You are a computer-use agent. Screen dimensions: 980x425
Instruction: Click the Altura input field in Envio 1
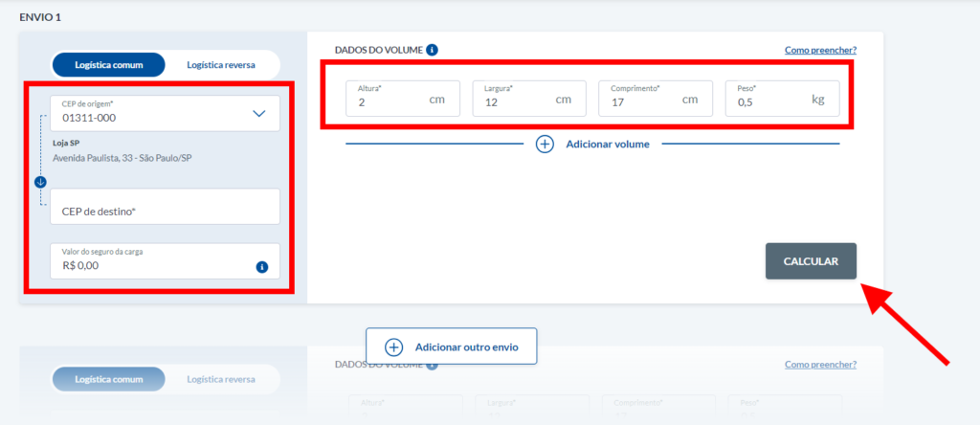(403, 99)
